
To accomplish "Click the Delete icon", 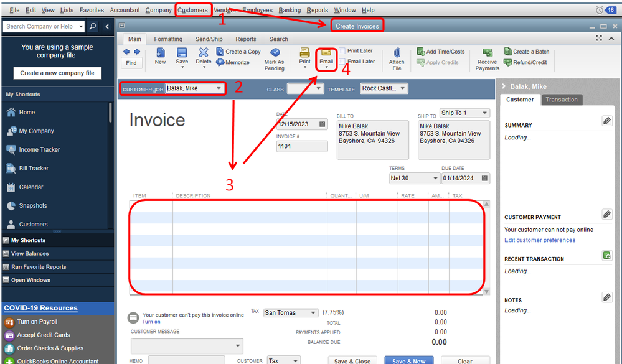I will click(x=203, y=52).
